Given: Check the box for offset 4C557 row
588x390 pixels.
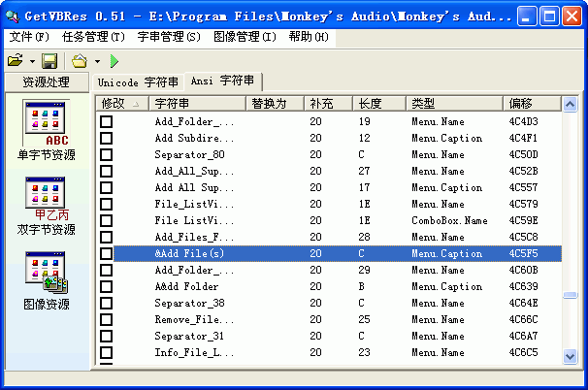Looking at the screenshot, I should pyautogui.click(x=107, y=187).
